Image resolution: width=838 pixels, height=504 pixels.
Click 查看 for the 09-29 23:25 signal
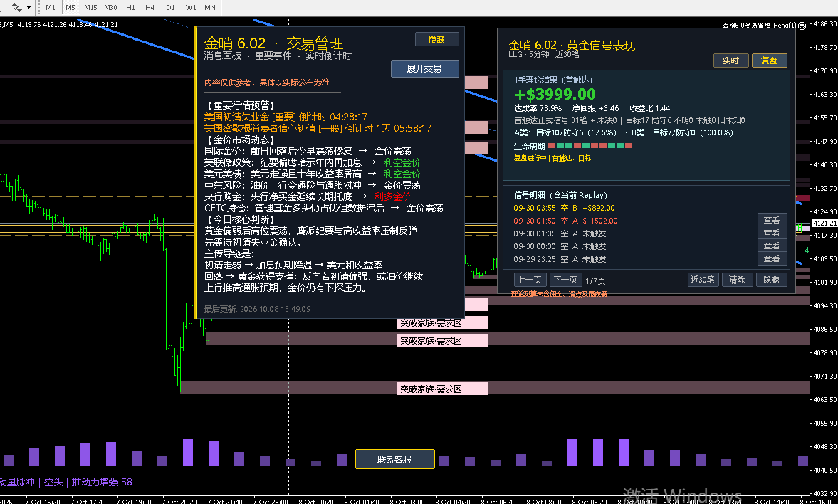pos(772,258)
